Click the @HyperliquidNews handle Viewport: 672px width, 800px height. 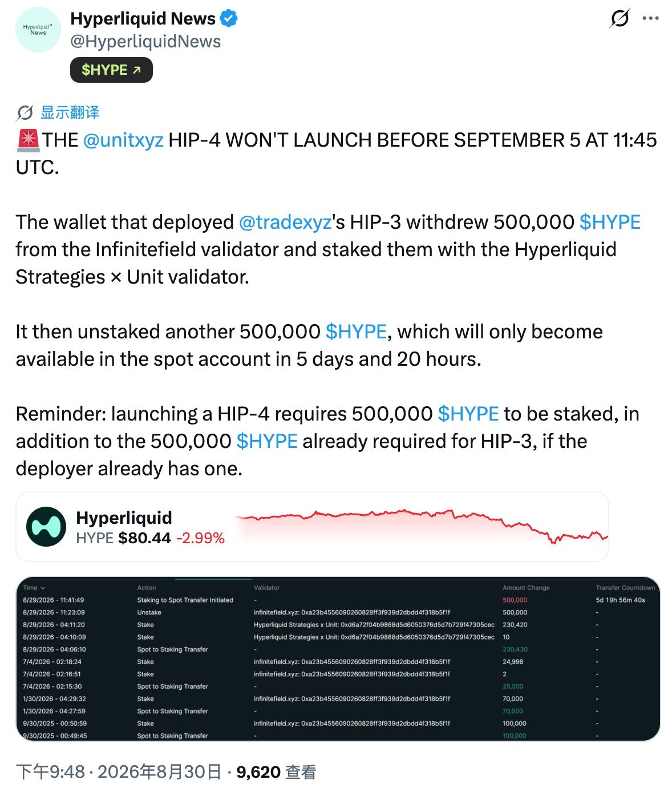[145, 42]
